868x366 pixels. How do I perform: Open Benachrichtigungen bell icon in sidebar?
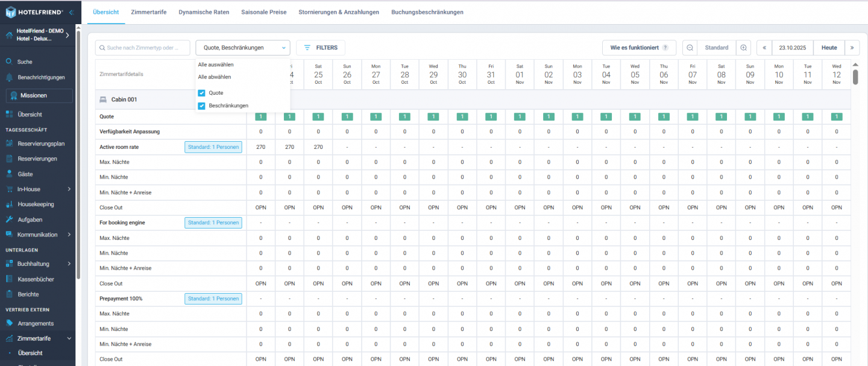pos(9,77)
